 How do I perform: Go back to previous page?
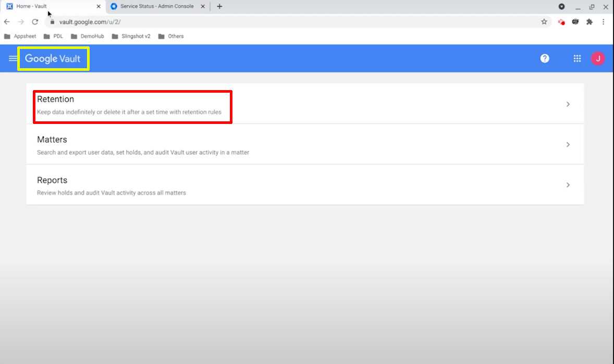(7, 22)
